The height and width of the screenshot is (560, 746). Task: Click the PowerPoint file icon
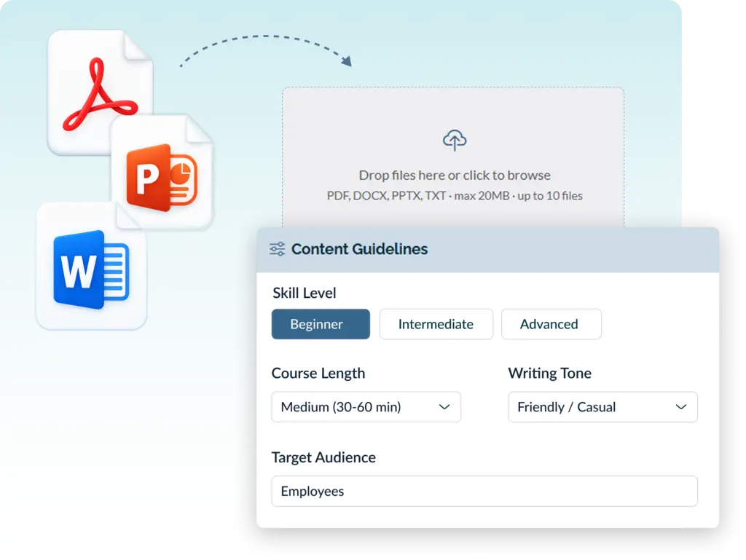[x=162, y=172]
